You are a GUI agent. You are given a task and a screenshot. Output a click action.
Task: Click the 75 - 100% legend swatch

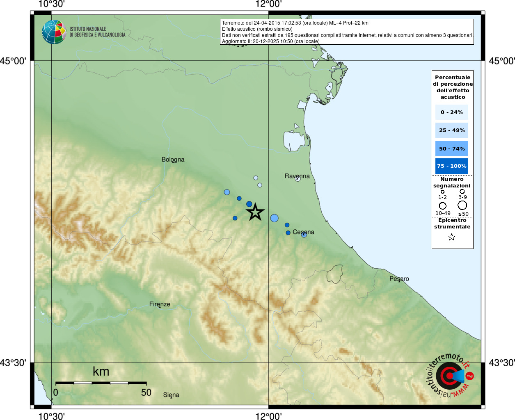pos(451,166)
